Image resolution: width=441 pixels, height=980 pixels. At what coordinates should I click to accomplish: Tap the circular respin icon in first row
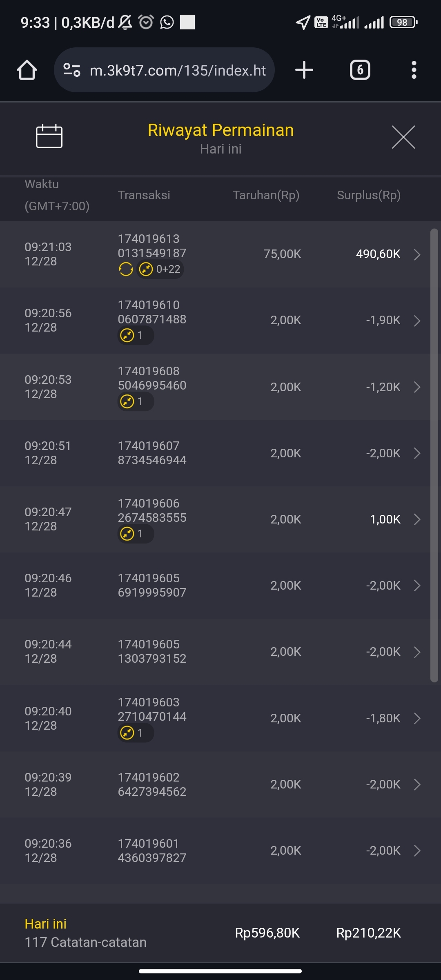(126, 269)
